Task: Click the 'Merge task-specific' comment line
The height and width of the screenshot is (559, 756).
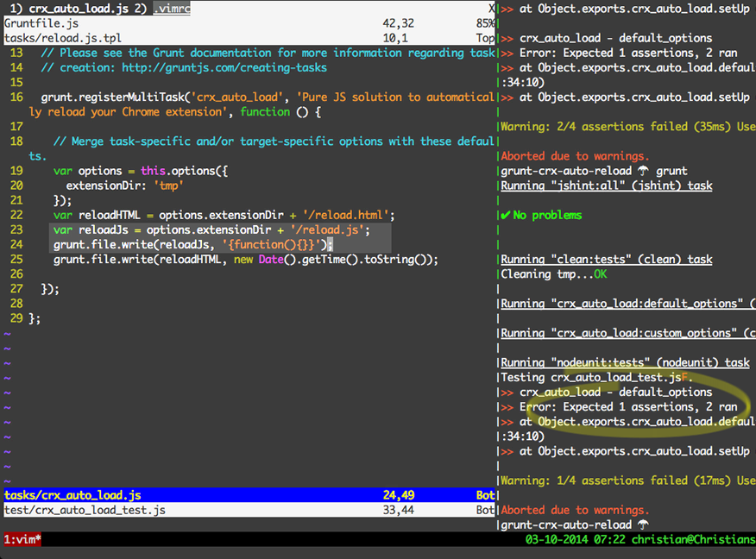Action: pos(274,141)
